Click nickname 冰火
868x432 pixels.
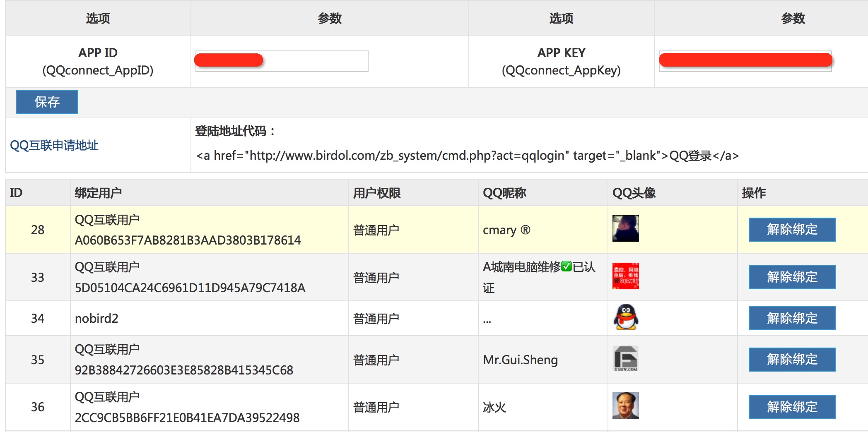494,407
